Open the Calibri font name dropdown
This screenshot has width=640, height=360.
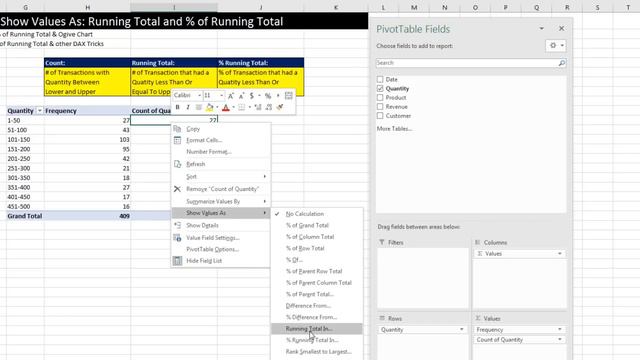(x=199, y=96)
